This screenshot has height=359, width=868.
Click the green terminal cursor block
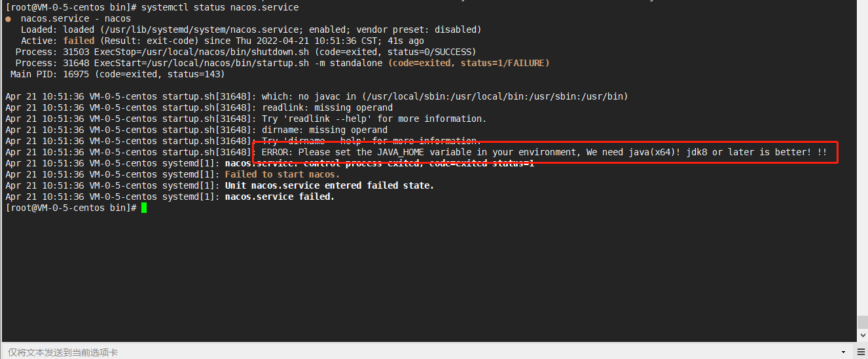(x=144, y=208)
